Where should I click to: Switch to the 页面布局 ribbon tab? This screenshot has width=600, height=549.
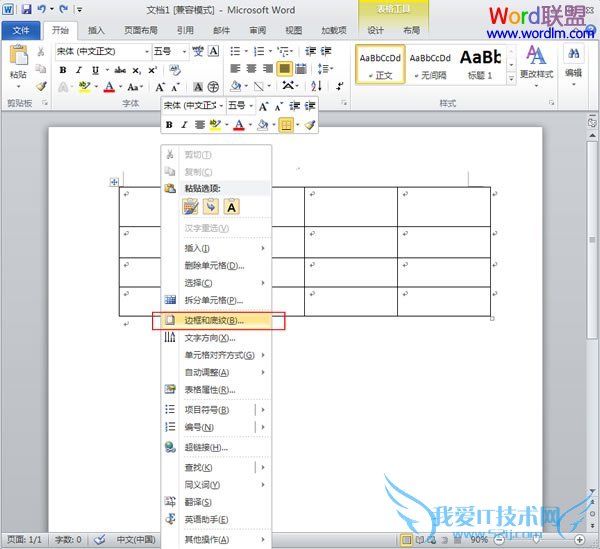[x=140, y=30]
